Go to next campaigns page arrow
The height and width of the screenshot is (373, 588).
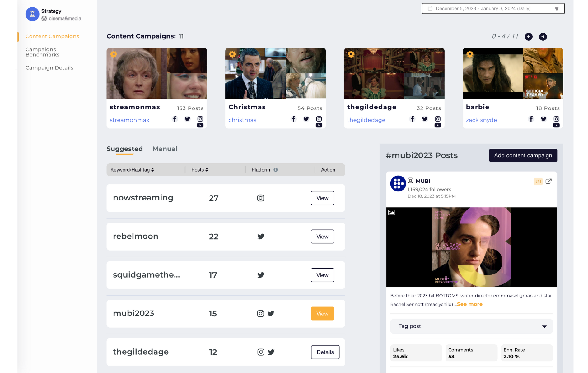pyautogui.click(x=543, y=37)
